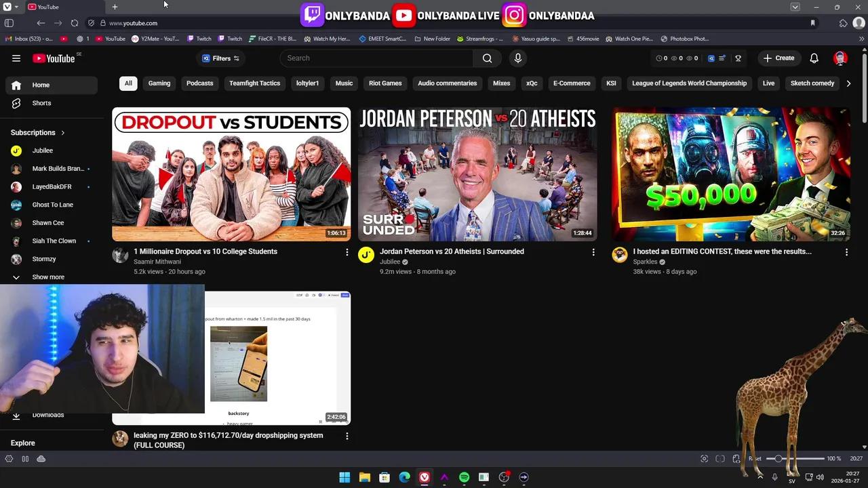Expand the Show more subscriptions list
868x488 pixels.
(47, 277)
